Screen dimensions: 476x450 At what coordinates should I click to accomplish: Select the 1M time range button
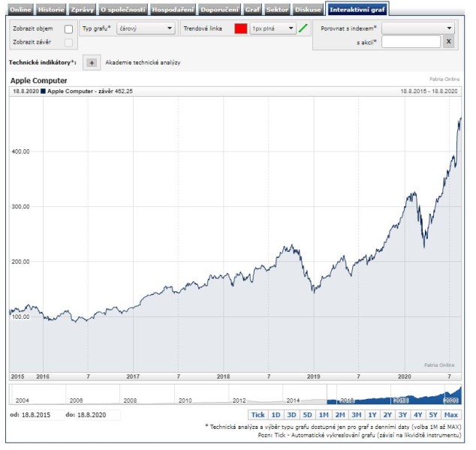(324, 415)
